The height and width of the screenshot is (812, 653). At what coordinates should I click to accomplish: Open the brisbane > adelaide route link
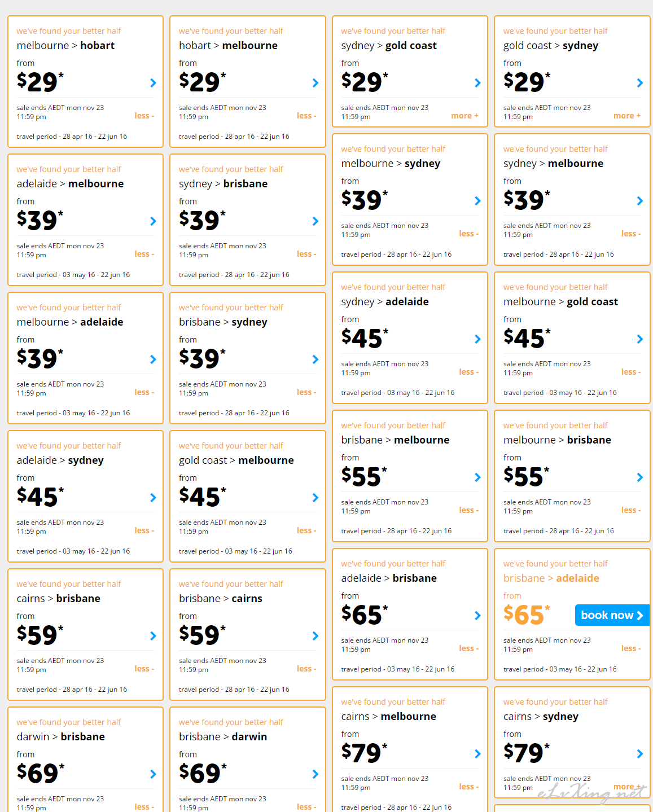click(x=551, y=578)
